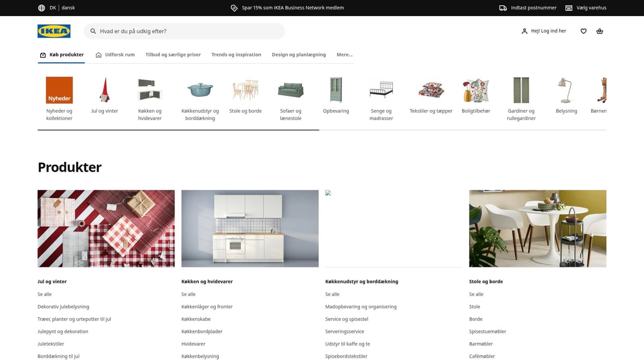The height and width of the screenshot is (362, 644).
Task: Expand the Mere... navigation menu
Action: 344,55
